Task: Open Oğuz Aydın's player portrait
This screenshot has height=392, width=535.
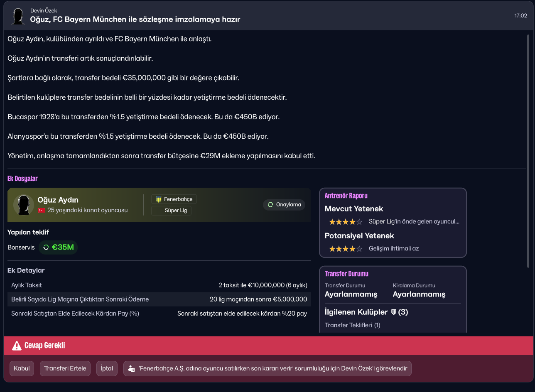Action: [x=24, y=205]
